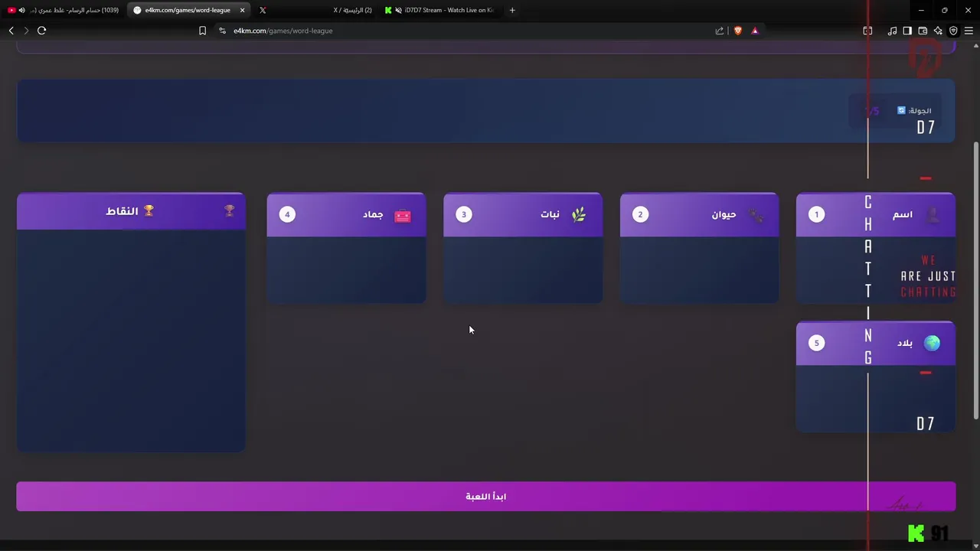Click the اسم category header text
Screen dimensions: 980x551
click(x=903, y=214)
